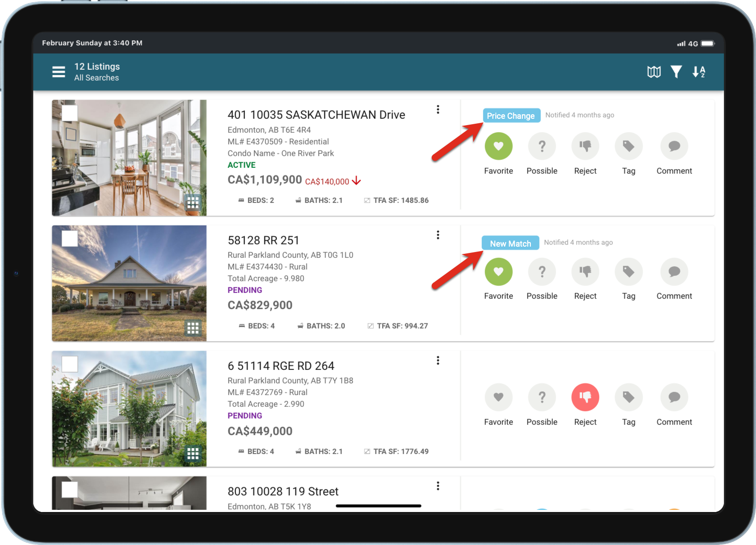Open the filter funnel icon
Image resolution: width=756 pixels, height=545 pixels.
tap(676, 72)
